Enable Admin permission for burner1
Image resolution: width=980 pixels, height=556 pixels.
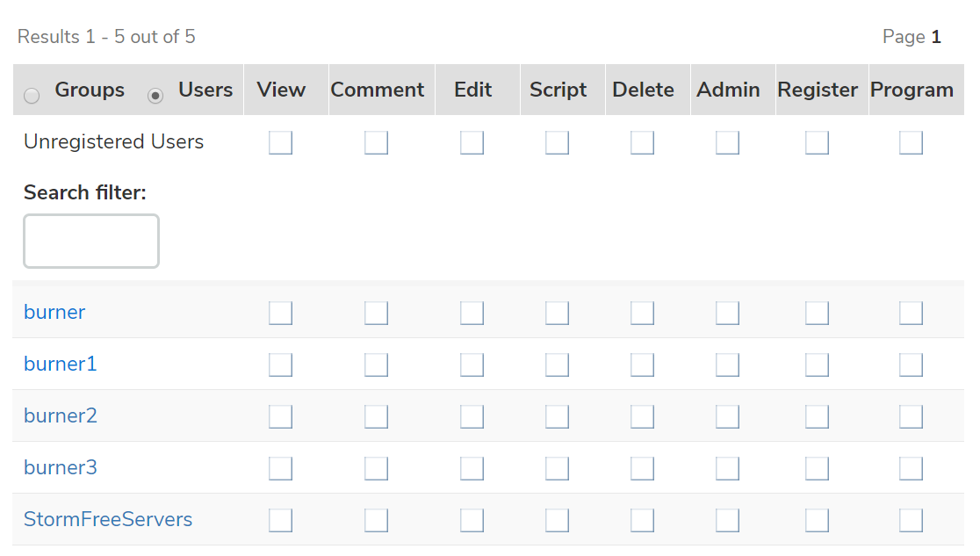[x=727, y=365]
